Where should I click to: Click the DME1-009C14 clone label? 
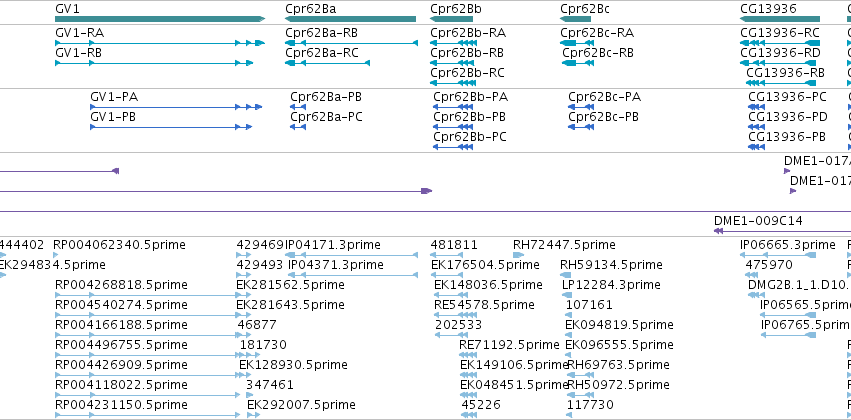[758, 221]
